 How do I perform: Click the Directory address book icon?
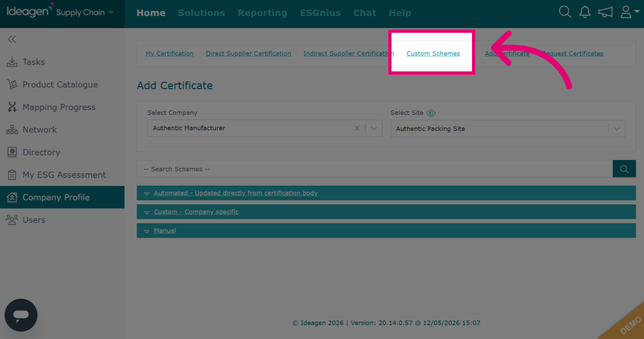(12, 152)
